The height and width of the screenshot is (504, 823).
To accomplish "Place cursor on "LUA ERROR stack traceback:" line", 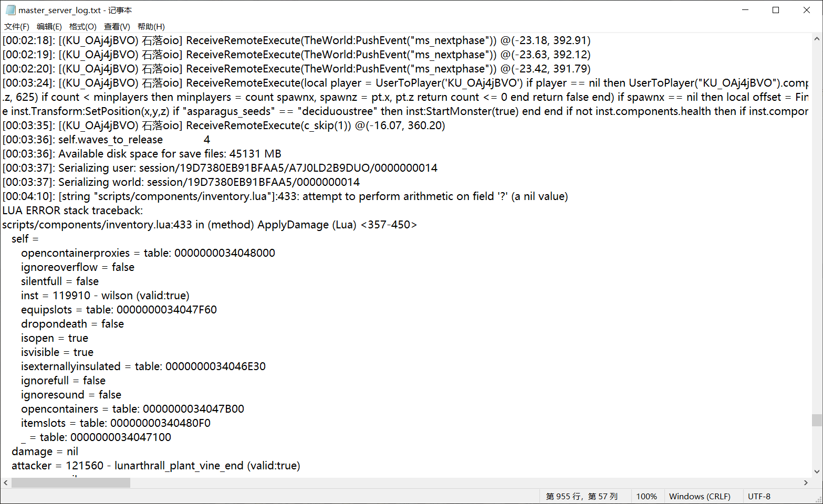I will 72,211.
